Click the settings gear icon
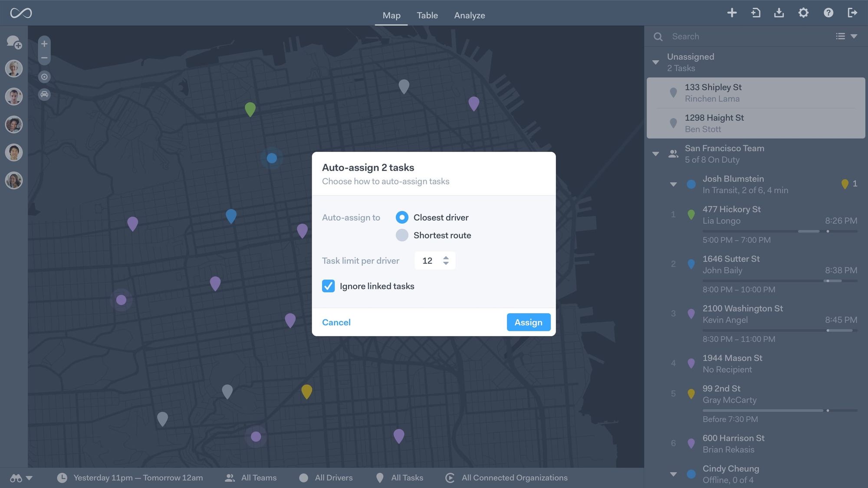The height and width of the screenshot is (488, 868). tap(804, 13)
